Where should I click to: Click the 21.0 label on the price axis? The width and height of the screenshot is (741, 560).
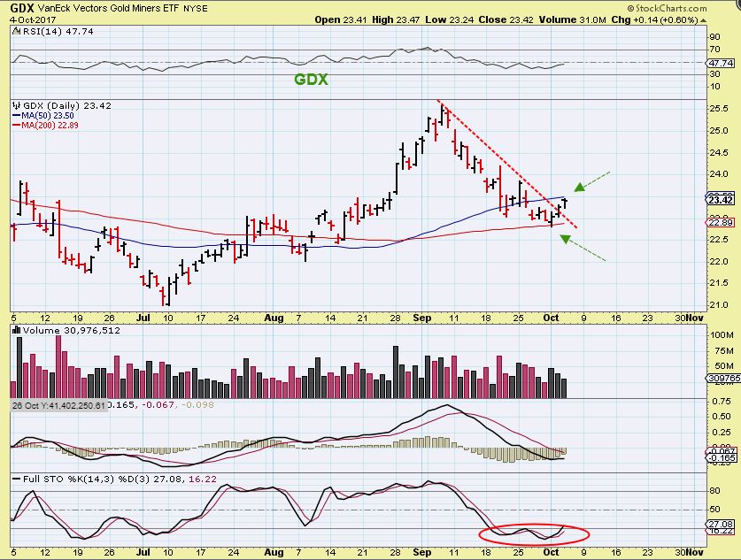718,304
